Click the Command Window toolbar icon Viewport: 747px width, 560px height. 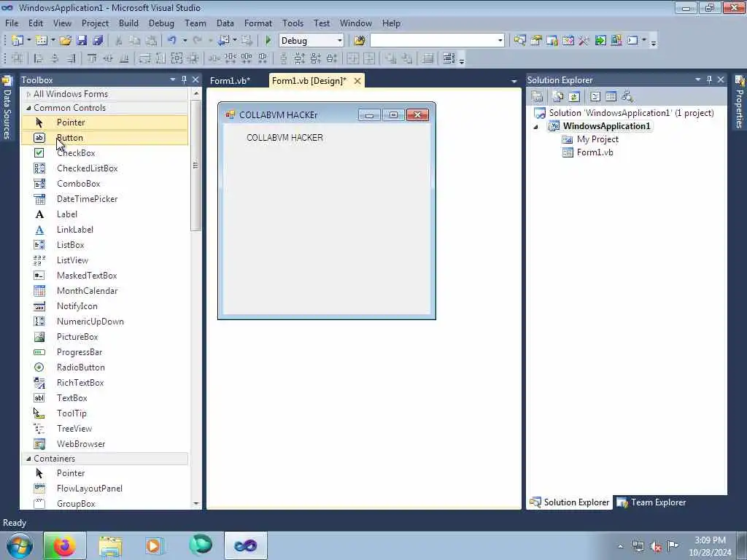(x=632, y=41)
